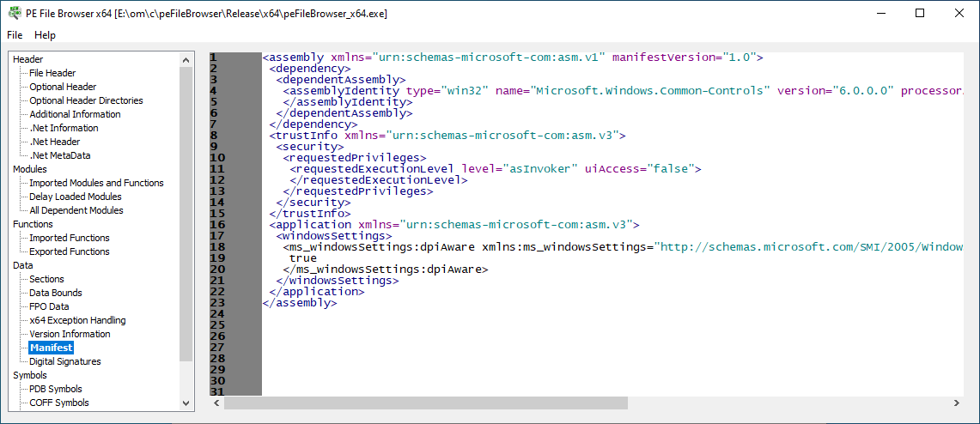Click the opening <windowsSettings> tag on line 17

click(x=334, y=236)
